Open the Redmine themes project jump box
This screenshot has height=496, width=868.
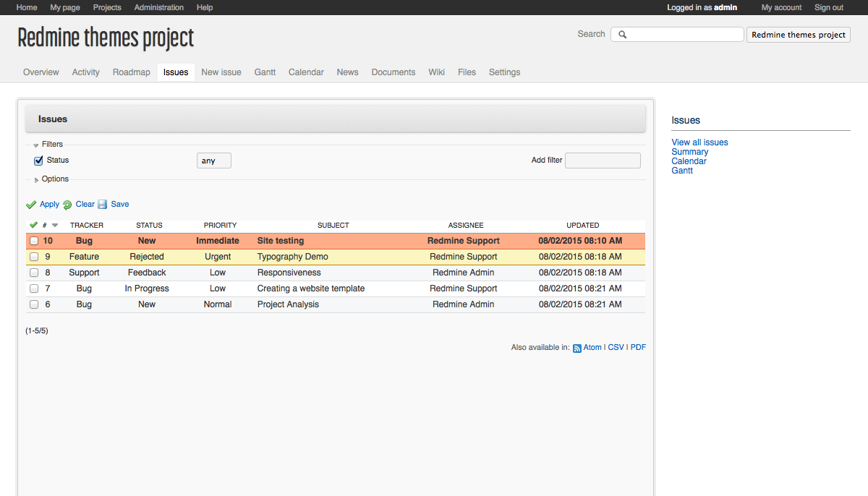pyautogui.click(x=798, y=35)
